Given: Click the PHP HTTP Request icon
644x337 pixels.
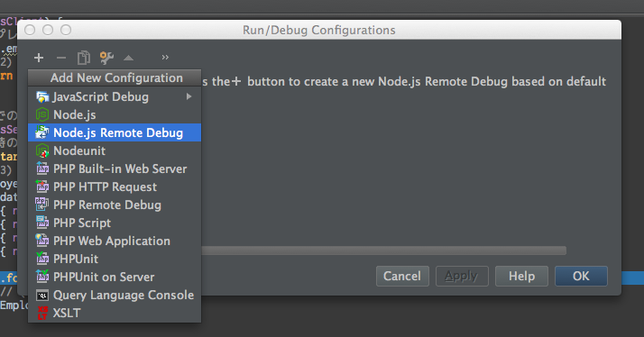Looking at the screenshot, I should point(42,187).
